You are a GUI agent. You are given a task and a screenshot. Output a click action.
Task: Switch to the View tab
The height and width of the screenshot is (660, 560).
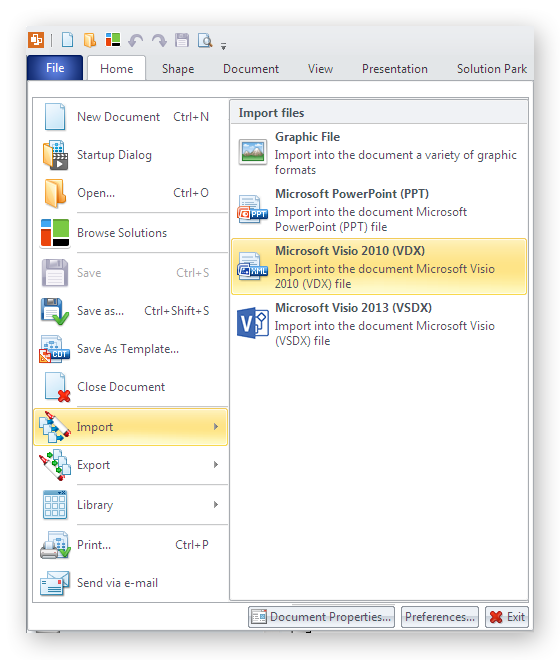pyautogui.click(x=320, y=69)
